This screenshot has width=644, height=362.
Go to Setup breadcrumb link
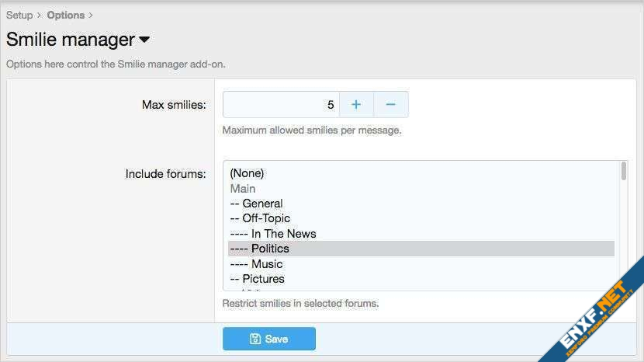pyautogui.click(x=19, y=15)
